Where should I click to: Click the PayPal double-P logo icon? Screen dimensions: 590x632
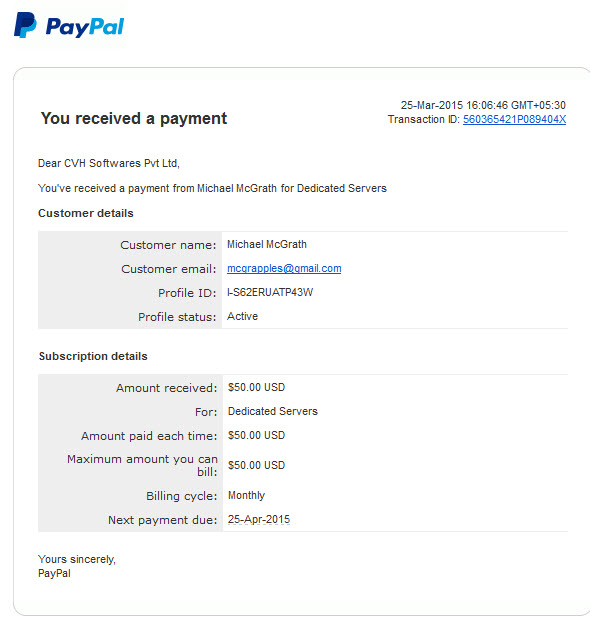point(25,25)
